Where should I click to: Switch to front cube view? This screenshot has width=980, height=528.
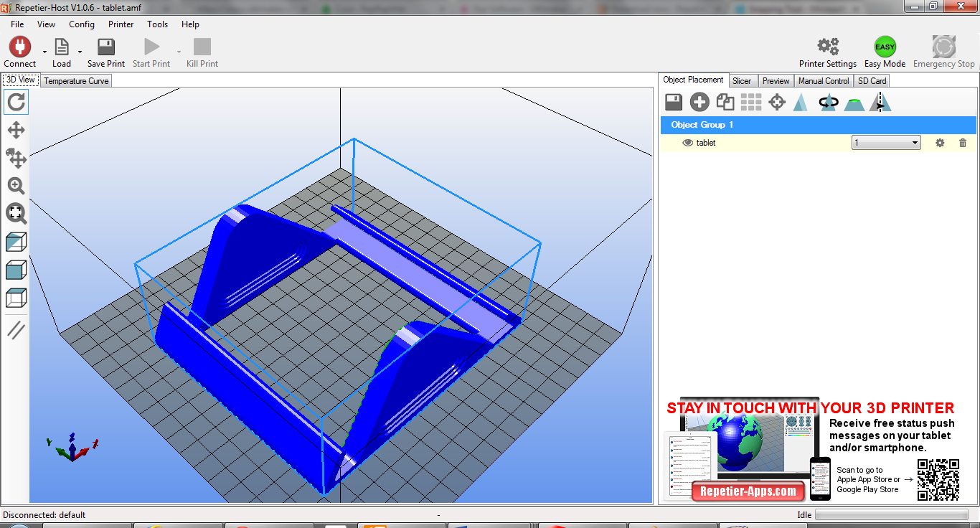[16, 270]
